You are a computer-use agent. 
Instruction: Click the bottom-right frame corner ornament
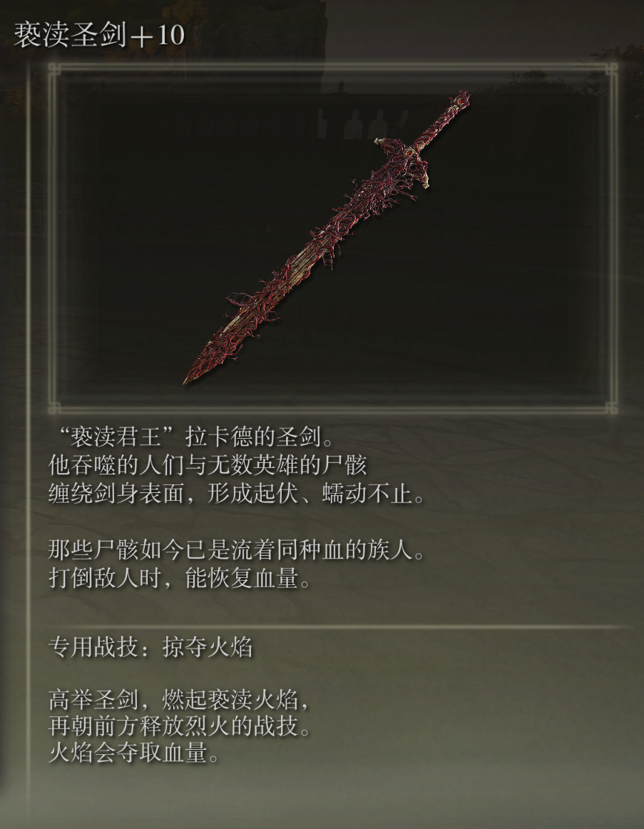pyautogui.click(x=611, y=407)
